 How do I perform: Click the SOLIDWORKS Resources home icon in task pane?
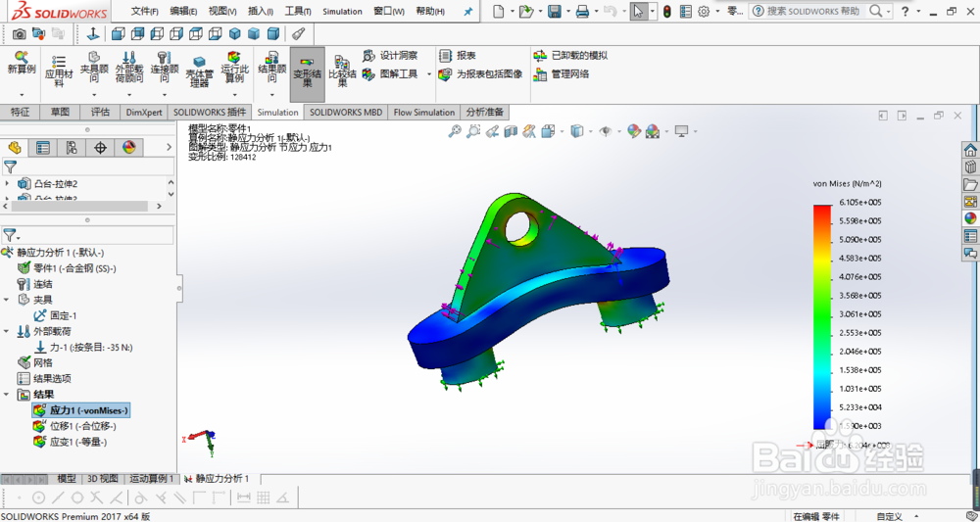(x=970, y=150)
